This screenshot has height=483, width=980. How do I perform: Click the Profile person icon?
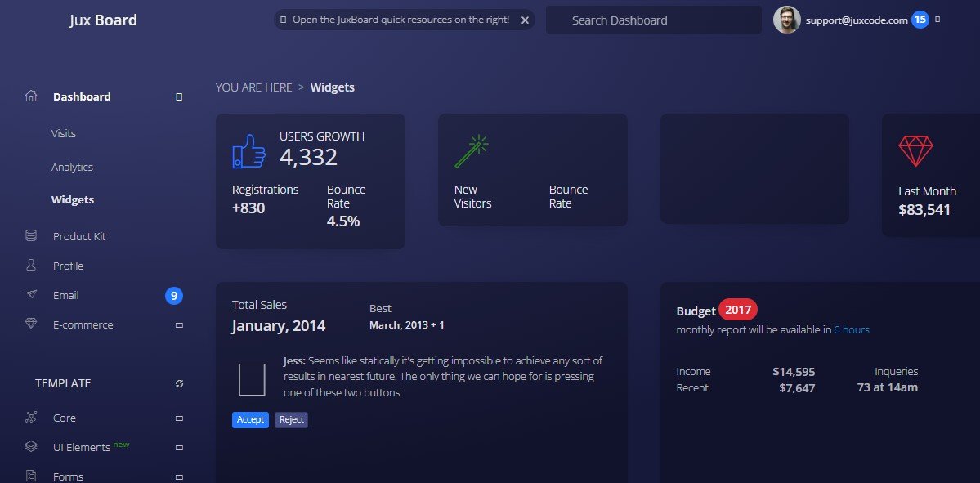tap(31, 266)
